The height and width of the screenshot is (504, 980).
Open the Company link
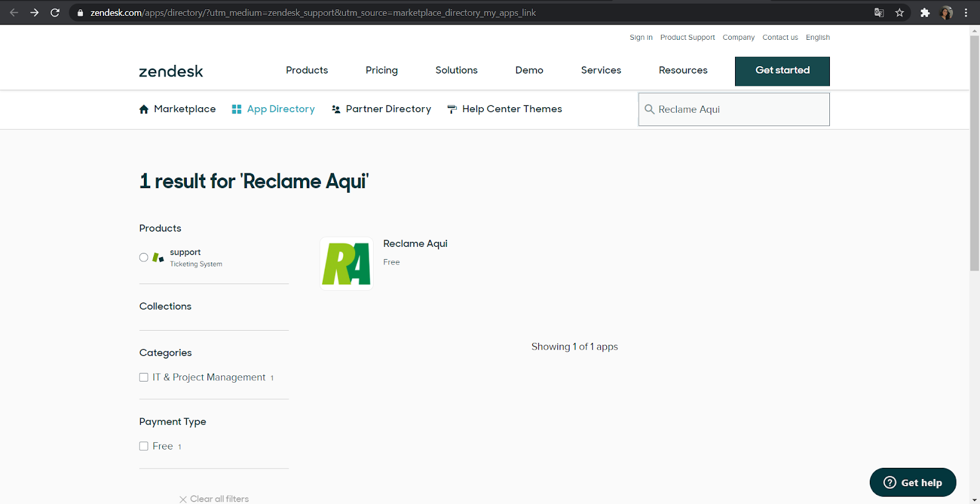(x=738, y=37)
